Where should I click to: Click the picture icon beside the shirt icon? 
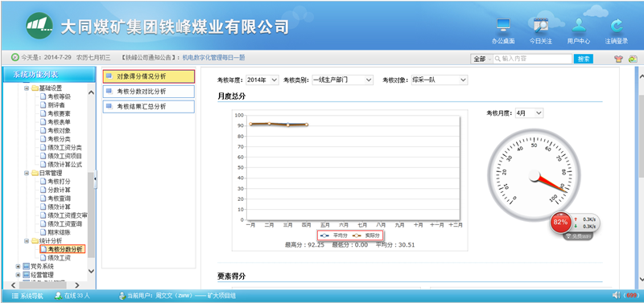[x=633, y=59]
